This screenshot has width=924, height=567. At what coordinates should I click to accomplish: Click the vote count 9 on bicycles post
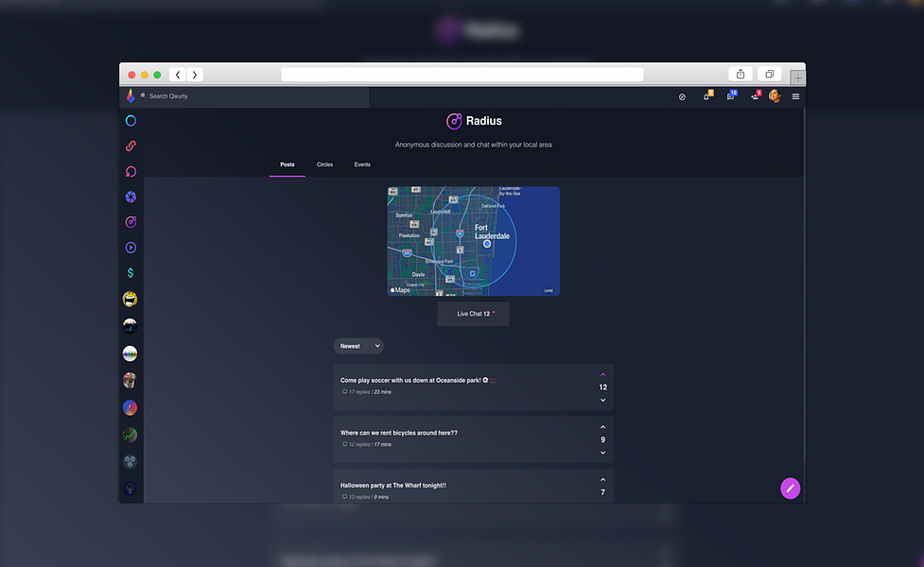tap(602, 439)
